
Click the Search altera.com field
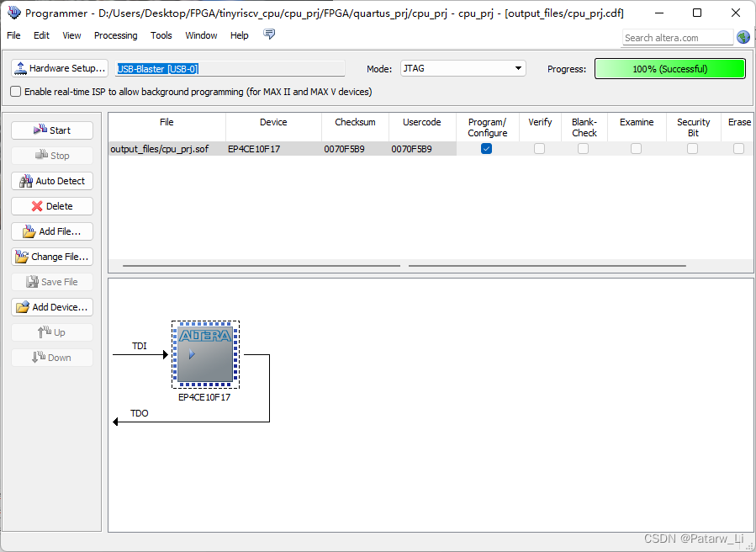[x=678, y=38]
